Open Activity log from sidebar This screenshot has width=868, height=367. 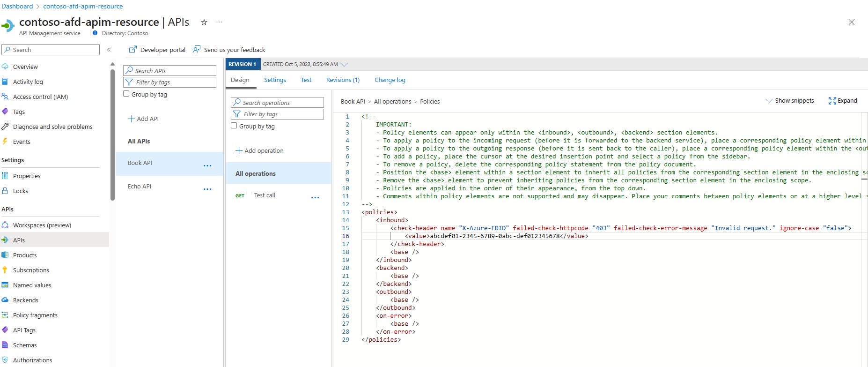(28, 82)
